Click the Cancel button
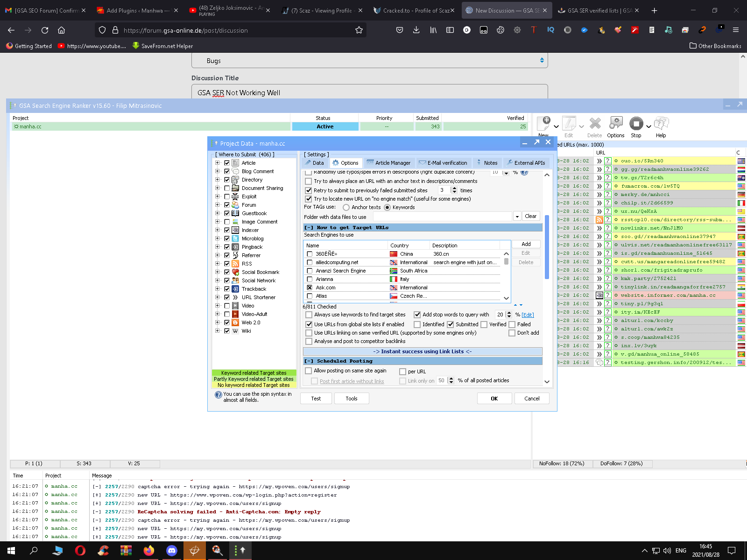 tap(532, 399)
